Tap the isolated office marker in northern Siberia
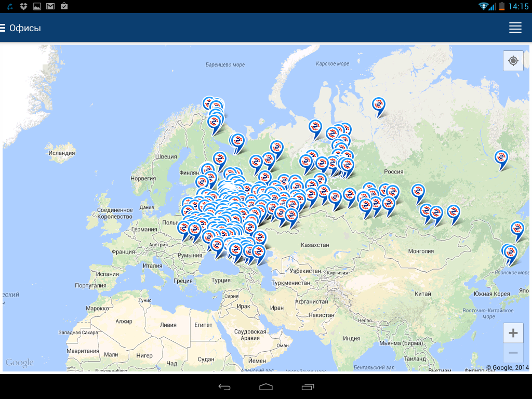Viewport: 532px width, 399px height. click(x=379, y=105)
